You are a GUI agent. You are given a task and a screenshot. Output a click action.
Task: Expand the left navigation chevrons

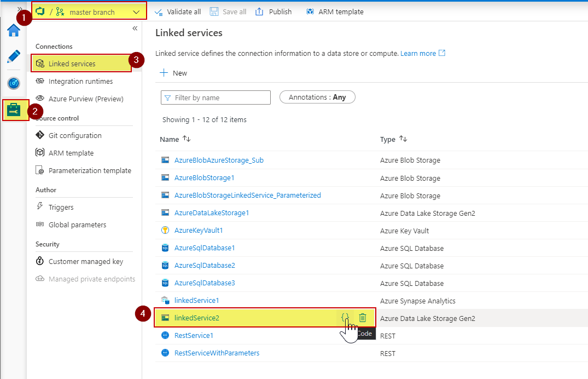20,9
